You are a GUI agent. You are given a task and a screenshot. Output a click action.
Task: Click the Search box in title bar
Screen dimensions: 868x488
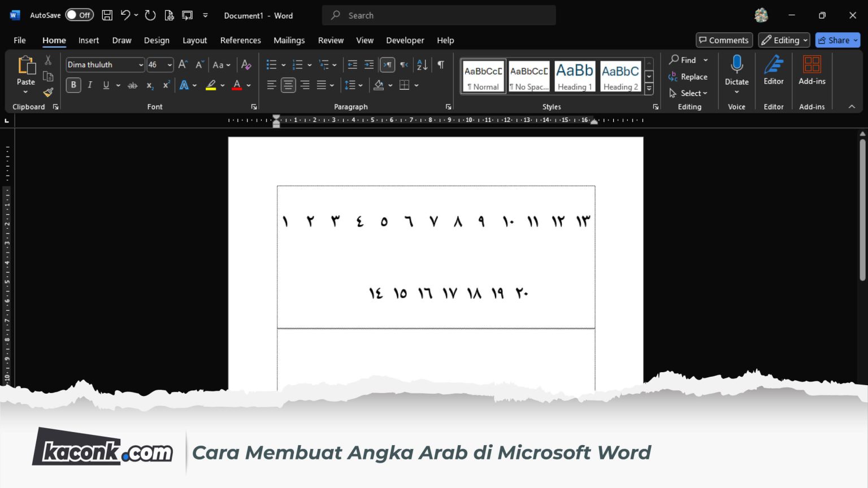[x=439, y=15]
